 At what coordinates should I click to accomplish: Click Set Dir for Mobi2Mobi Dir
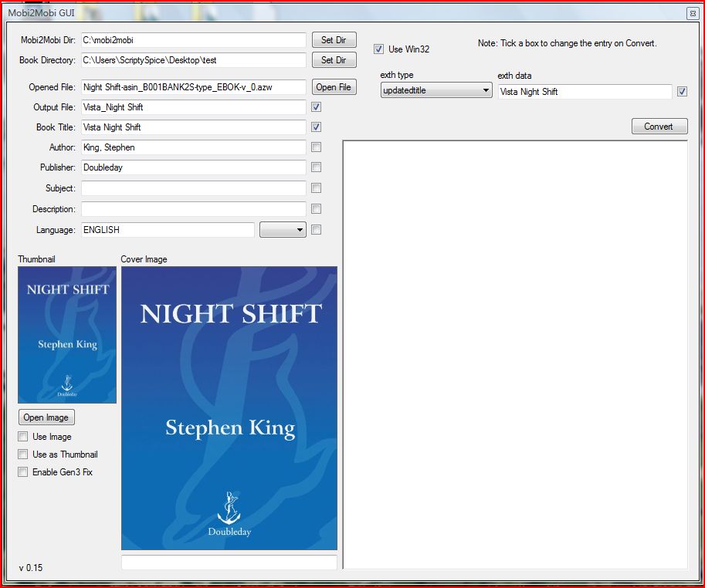[334, 40]
